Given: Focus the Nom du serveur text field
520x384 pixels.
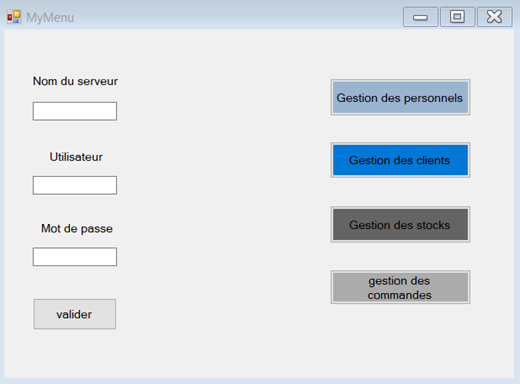Looking at the screenshot, I should coord(75,111).
